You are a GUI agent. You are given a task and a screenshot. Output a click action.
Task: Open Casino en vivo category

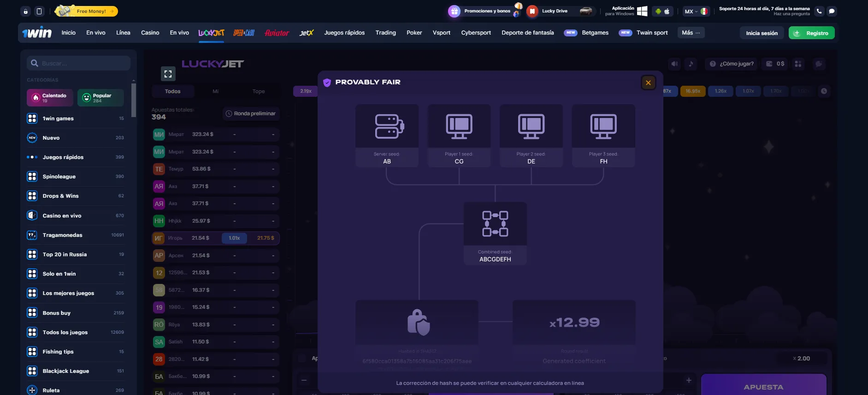76,216
